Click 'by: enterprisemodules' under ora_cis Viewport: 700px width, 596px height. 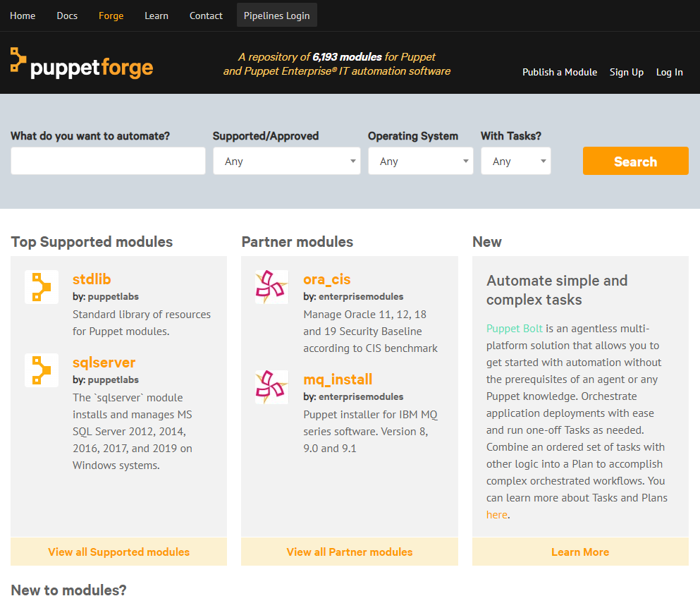tap(353, 297)
